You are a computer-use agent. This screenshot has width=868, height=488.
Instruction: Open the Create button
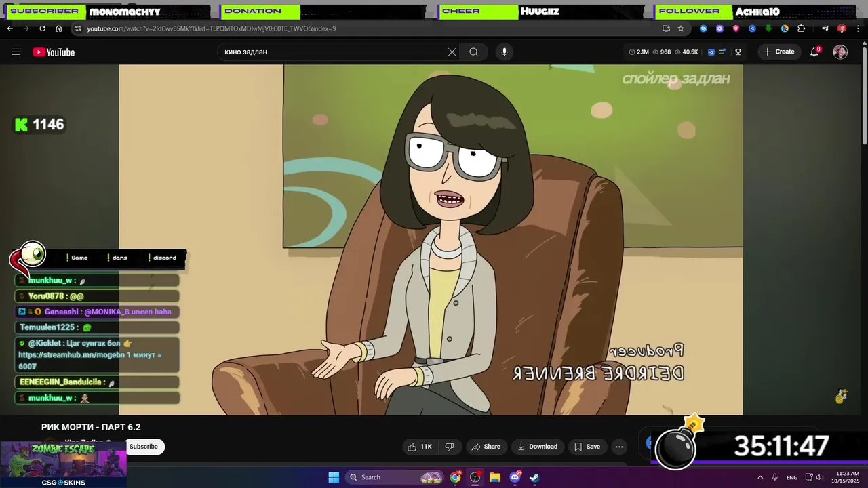(778, 52)
